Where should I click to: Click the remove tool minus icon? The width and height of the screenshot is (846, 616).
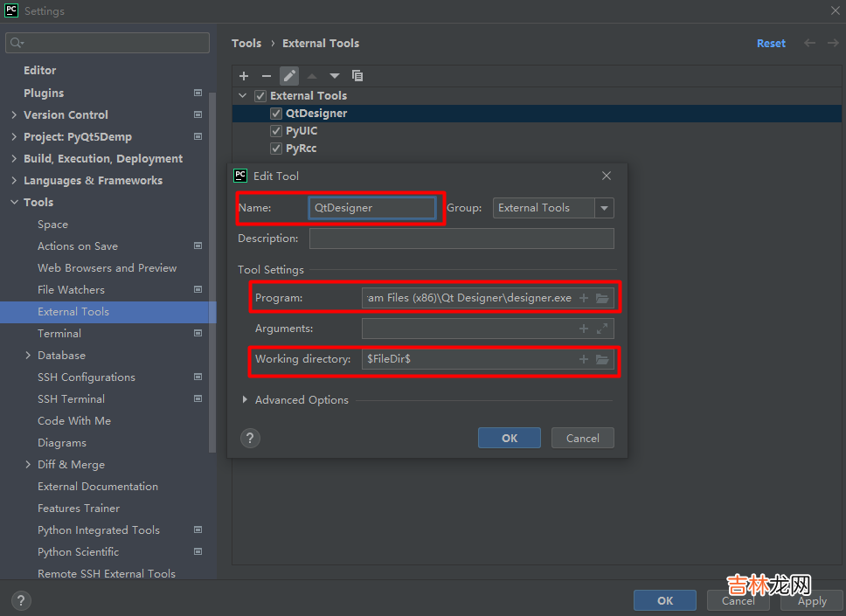coord(267,76)
